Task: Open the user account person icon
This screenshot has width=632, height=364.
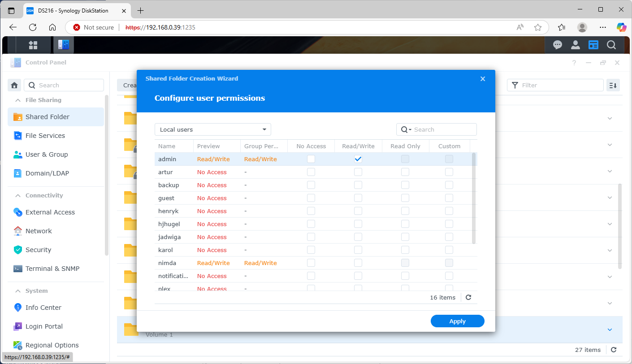Action: tap(575, 45)
